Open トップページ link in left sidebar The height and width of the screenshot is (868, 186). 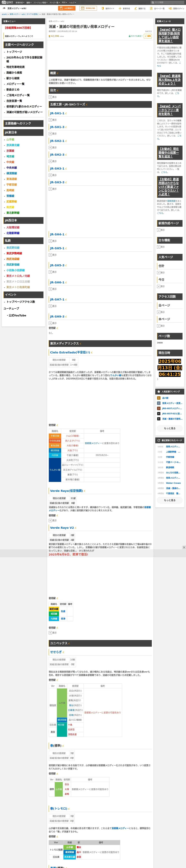(x=14, y=52)
